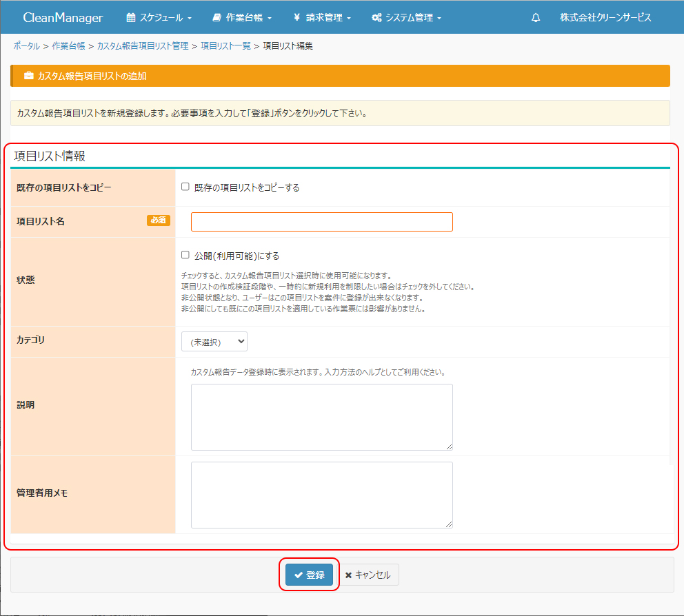Click the calendar icon beside スケジュール
The image size is (684, 616).
[131, 18]
